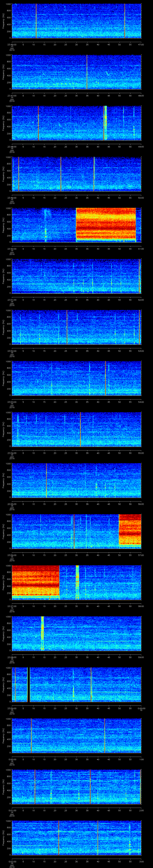Click the 23:47:00 start time label
Viewport: 153px width, 868px height.
click(12, 96)
